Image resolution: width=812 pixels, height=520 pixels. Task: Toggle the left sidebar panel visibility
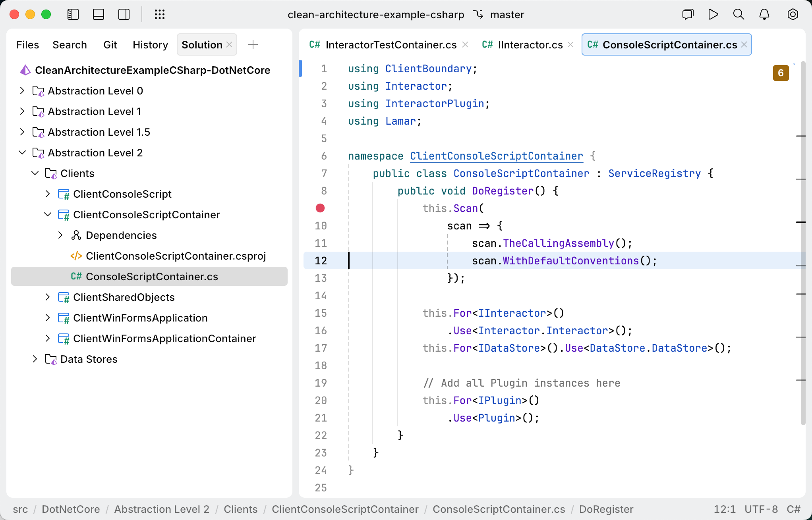[73, 14]
